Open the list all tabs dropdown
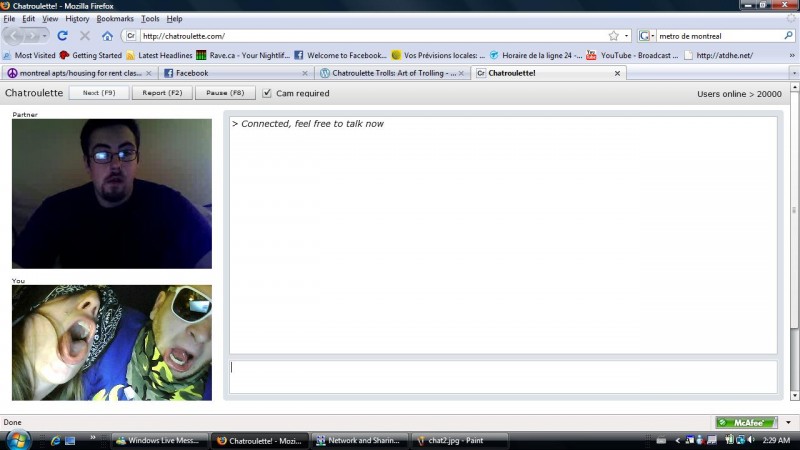The width and height of the screenshot is (800, 450). coord(794,73)
